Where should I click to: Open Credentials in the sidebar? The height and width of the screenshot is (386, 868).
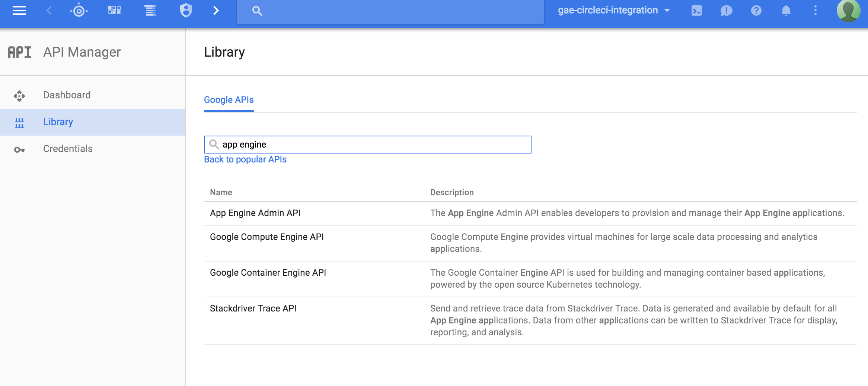(x=93, y=149)
